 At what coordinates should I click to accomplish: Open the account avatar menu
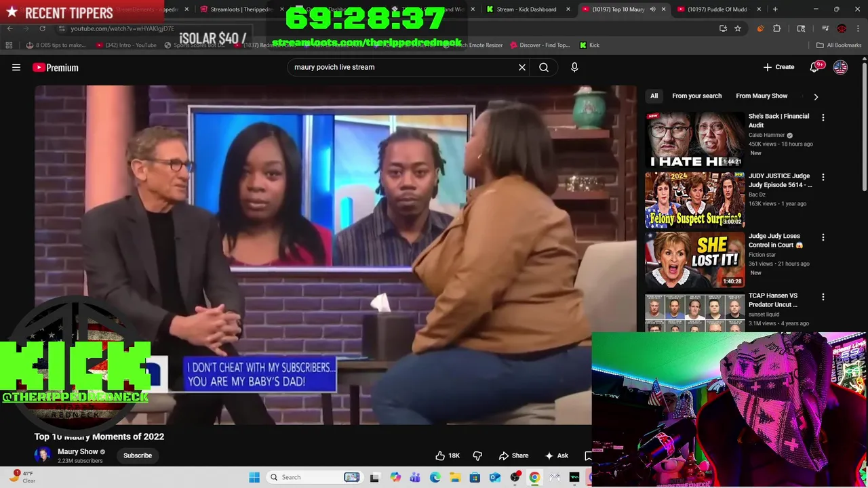(840, 67)
